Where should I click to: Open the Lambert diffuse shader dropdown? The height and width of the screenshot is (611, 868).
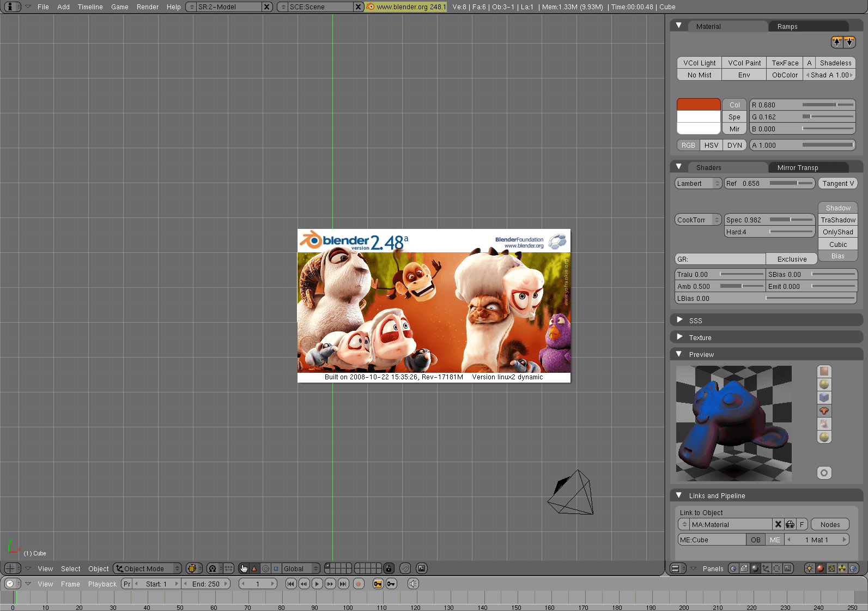tap(699, 183)
